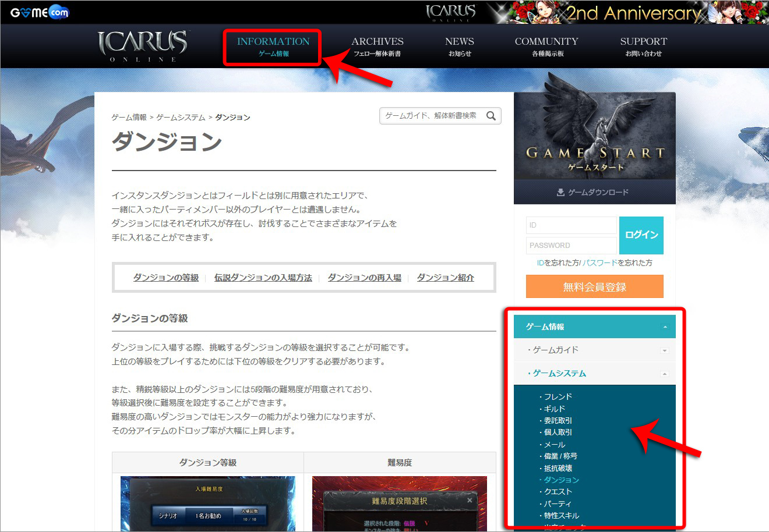The image size is (769, 532).
Task: Click the 難易度 table header
Action: pos(400,463)
